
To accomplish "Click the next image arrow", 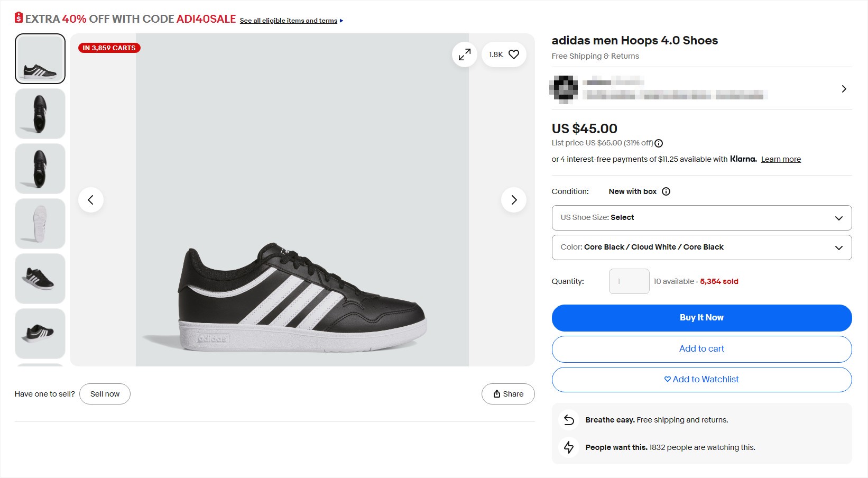I will click(x=513, y=199).
